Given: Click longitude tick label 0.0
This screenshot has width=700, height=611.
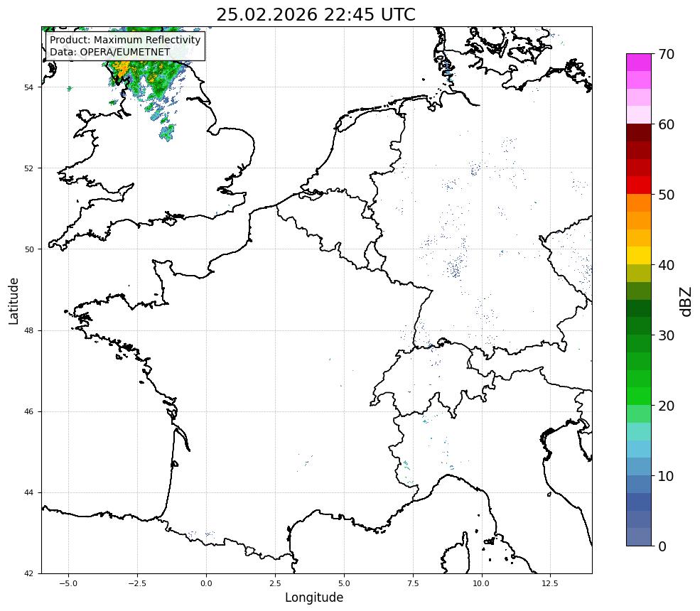Looking at the screenshot, I should (x=206, y=583).
